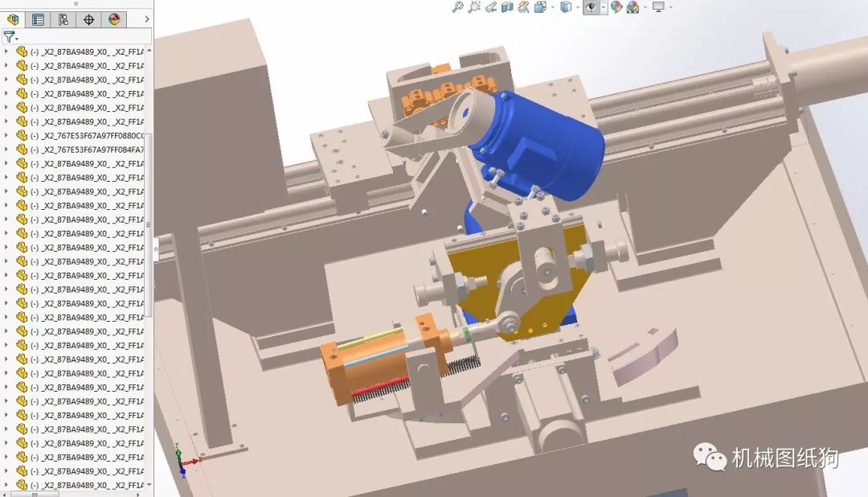868x497 pixels.
Task: Activate the Section View tool
Action: pyautogui.click(x=507, y=7)
